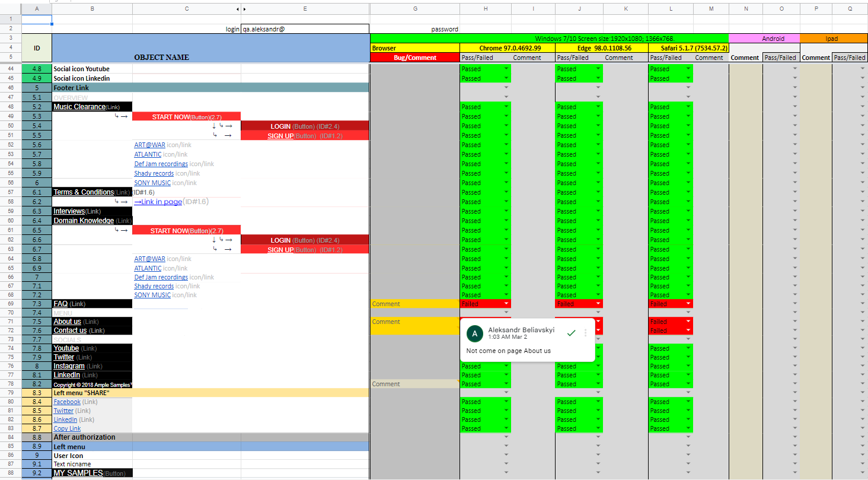The height and width of the screenshot is (480, 868).
Task: Open ATLANTIC link in row 5.7
Action: (148, 154)
